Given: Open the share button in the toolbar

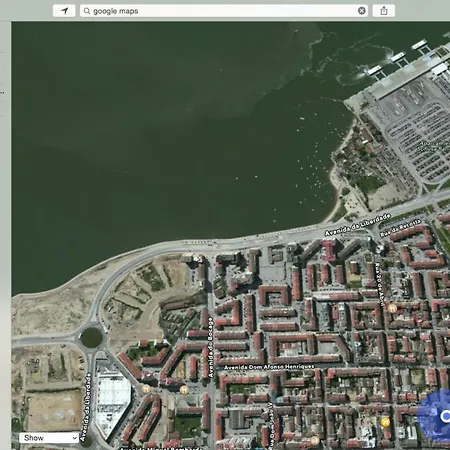Looking at the screenshot, I should click(x=384, y=11).
